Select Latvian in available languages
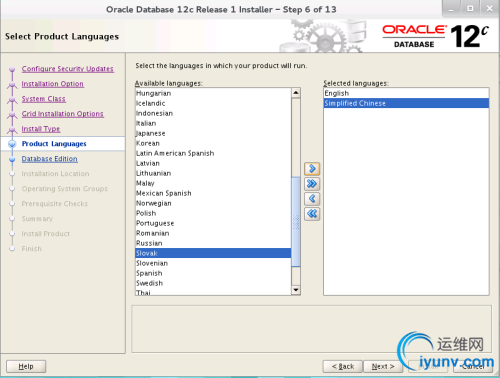This screenshot has width=500, height=378. click(x=213, y=163)
